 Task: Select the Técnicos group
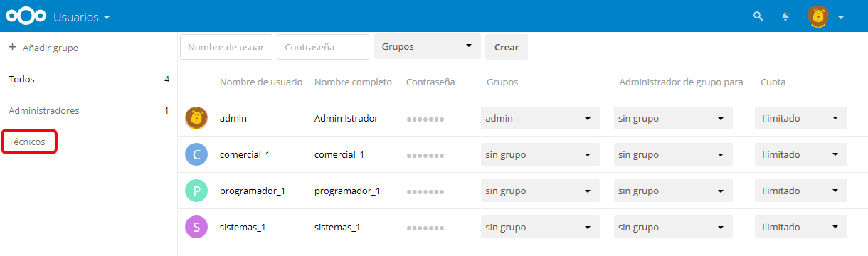[27, 142]
